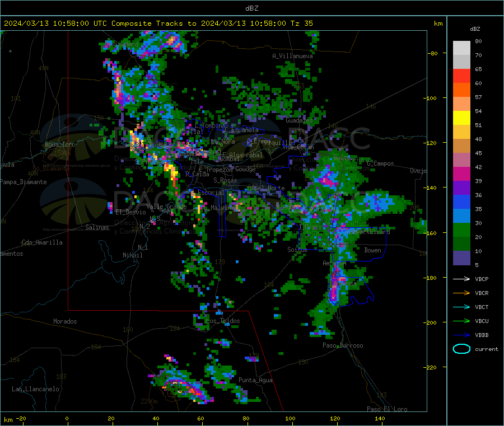This screenshot has height=426, width=504.
Task: Click the 'E_Algarrobal' place label
Action: click(242, 155)
